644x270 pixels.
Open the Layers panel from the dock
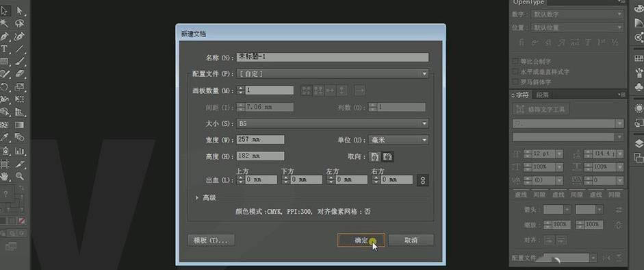point(639,143)
